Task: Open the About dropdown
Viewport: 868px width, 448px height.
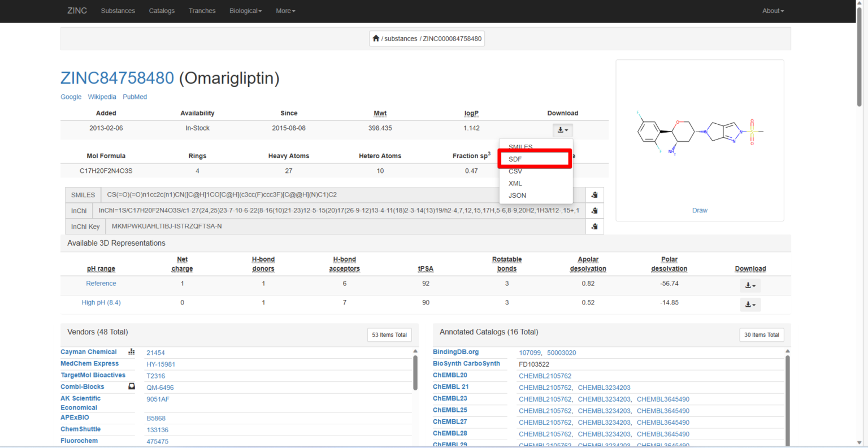Action: click(772, 11)
